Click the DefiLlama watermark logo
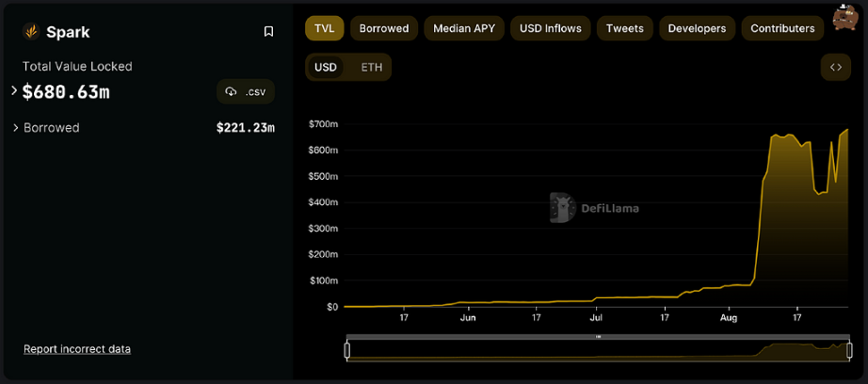The image size is (868, 384). pos(562,208)
